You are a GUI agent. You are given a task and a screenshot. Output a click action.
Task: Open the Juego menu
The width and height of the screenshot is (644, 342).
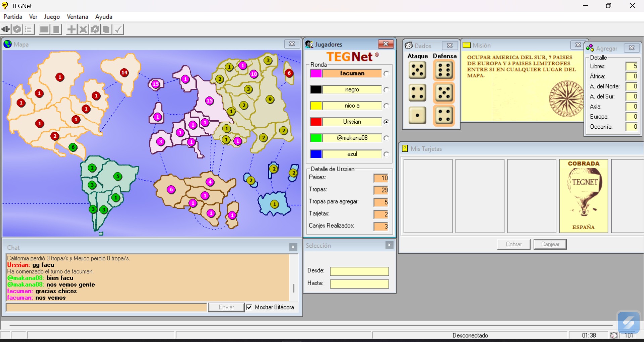point(52,17)
